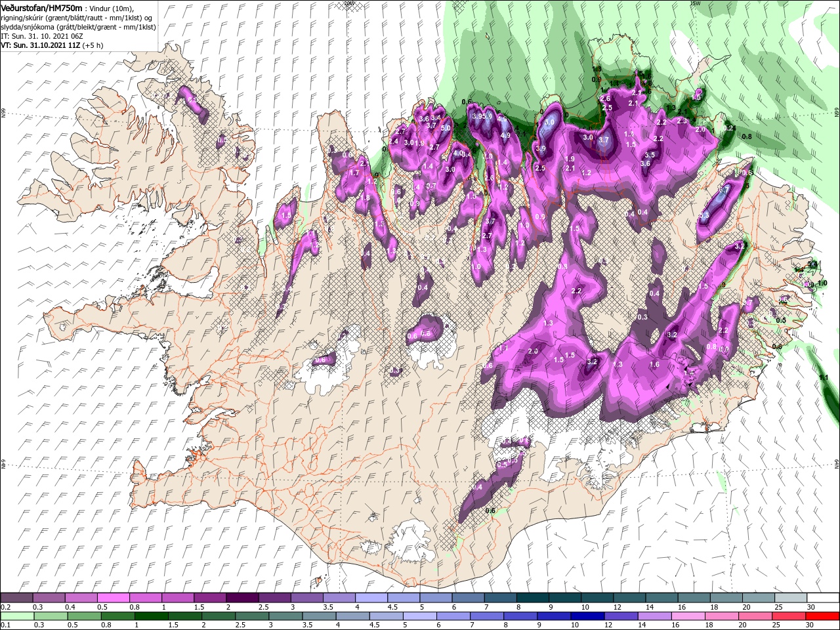
Task: Click the pure red swatch before 30 in the bottom legend row
Action: pos(823,616)
